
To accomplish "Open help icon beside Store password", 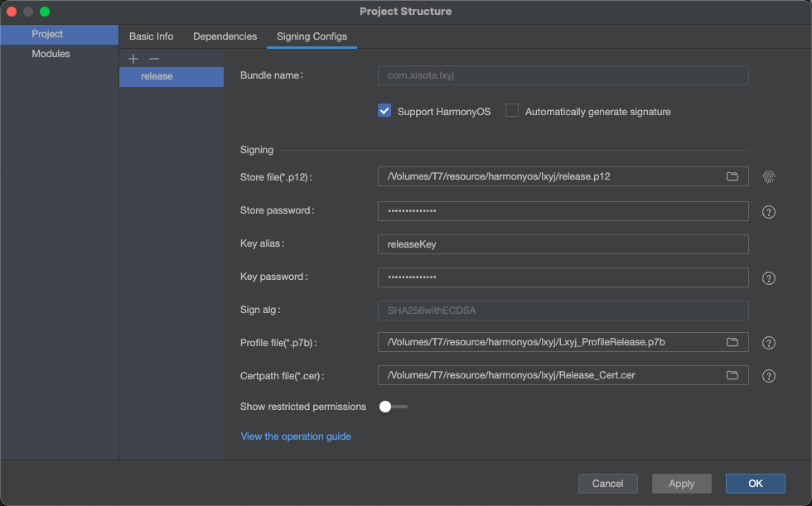I will [x=769, y=211].
